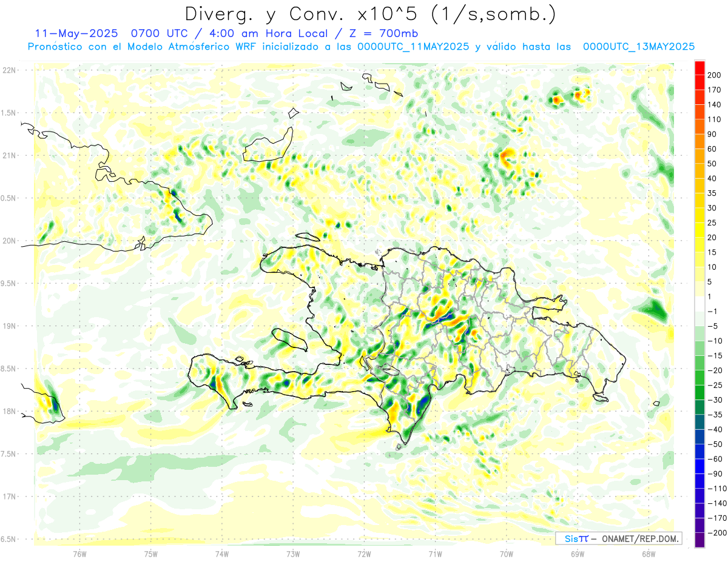Click the colorbar value '-30'
The width and height of the screenshot is (728, 562).
click(715, 400)
